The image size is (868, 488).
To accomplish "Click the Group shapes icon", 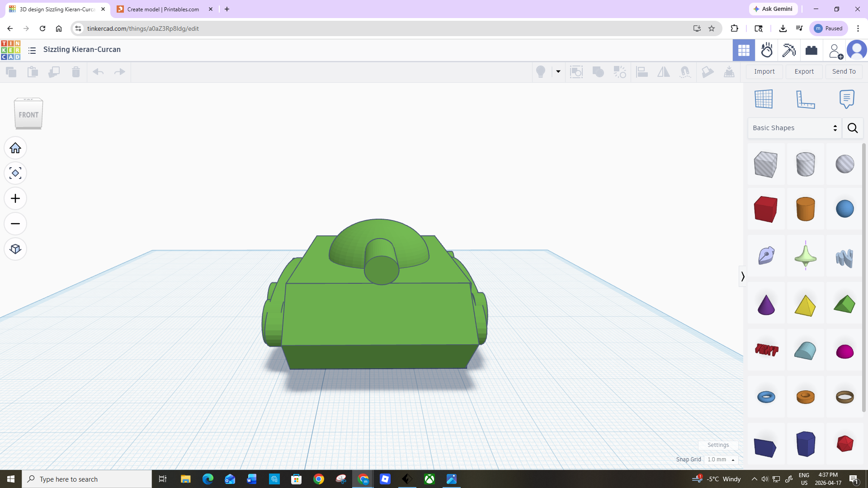I will (x=576, y=72).
